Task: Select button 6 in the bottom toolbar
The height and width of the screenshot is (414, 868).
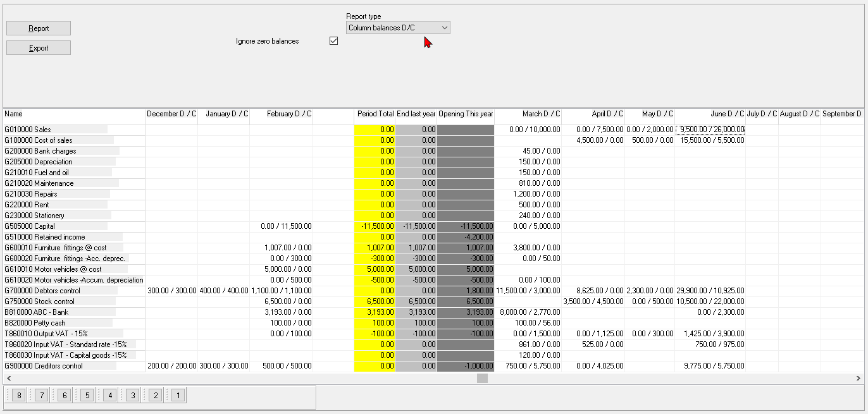Action: 65,396
